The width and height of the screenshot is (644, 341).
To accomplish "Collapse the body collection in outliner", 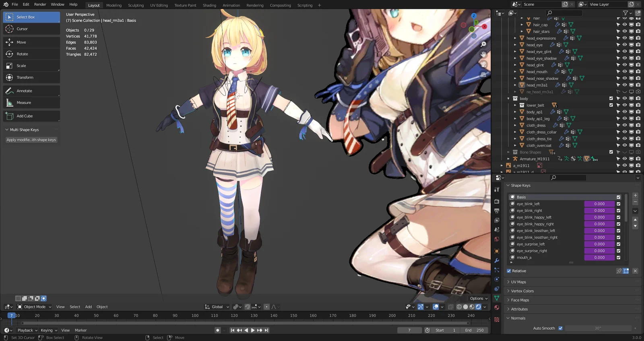I will point(508,99).
